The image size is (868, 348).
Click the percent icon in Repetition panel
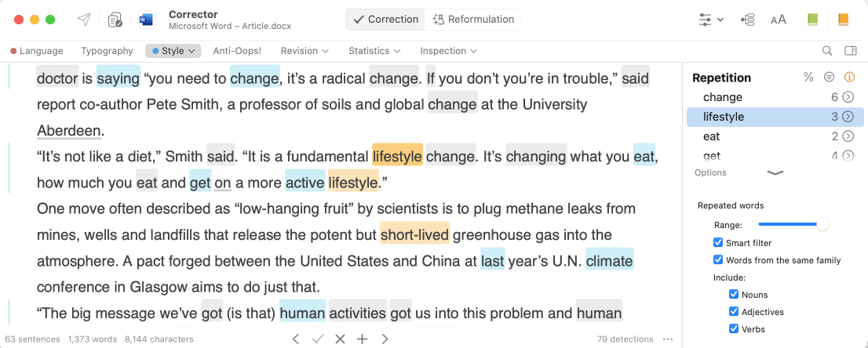[808, 78]
